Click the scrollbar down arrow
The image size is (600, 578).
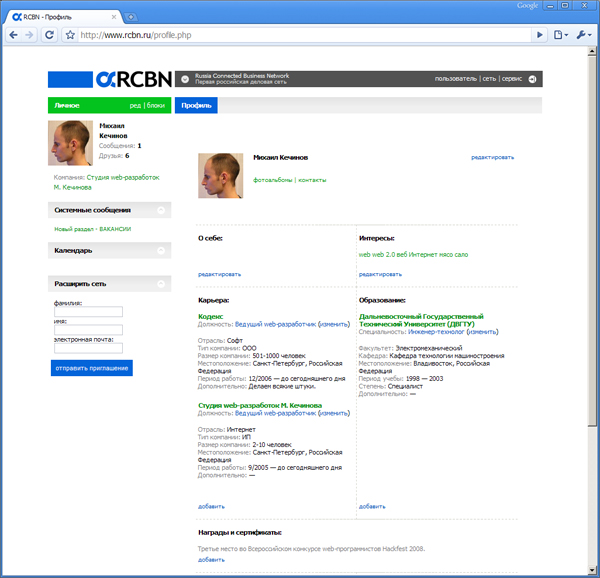pos(592,570)
